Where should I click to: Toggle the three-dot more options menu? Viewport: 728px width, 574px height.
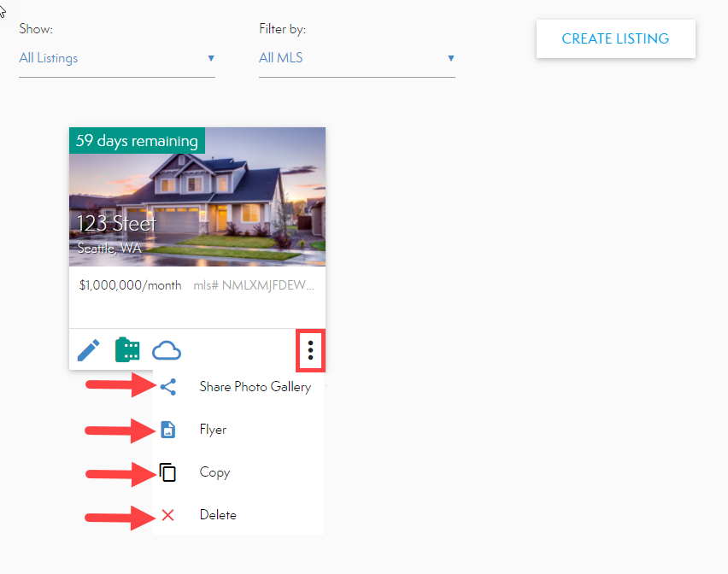point(310,350)
